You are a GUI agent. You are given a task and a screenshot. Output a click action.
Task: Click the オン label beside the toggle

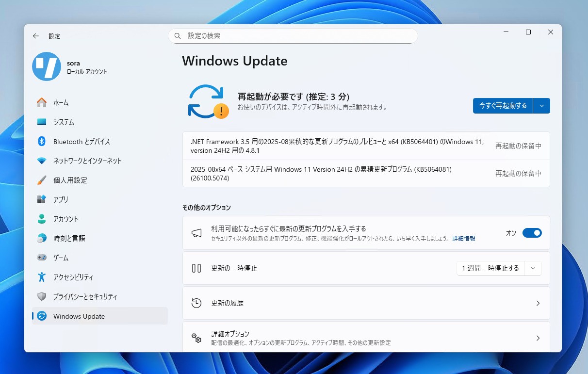pyautogui.click(x=511, y=233)
